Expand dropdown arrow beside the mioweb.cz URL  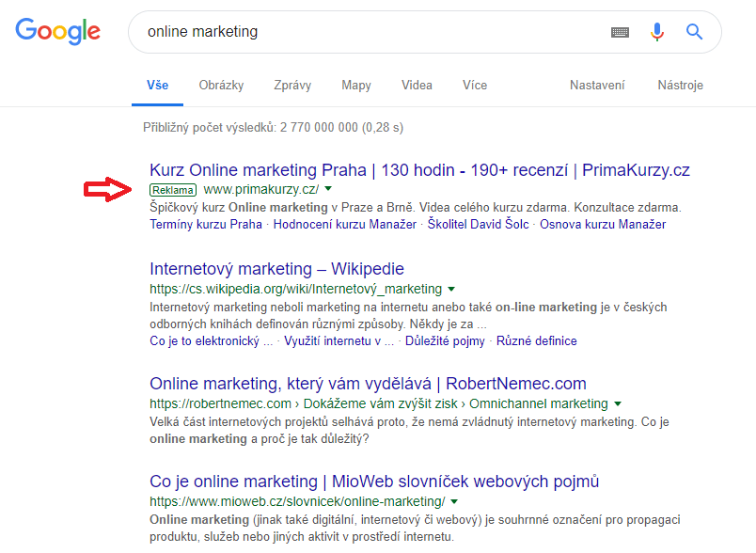click(454, 501)
